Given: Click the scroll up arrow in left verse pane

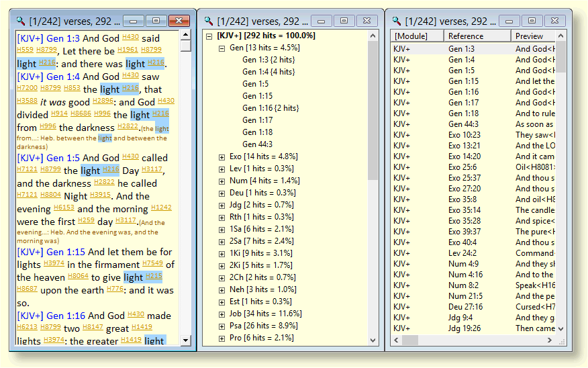Looking at the screenshot, I should 185,35.
